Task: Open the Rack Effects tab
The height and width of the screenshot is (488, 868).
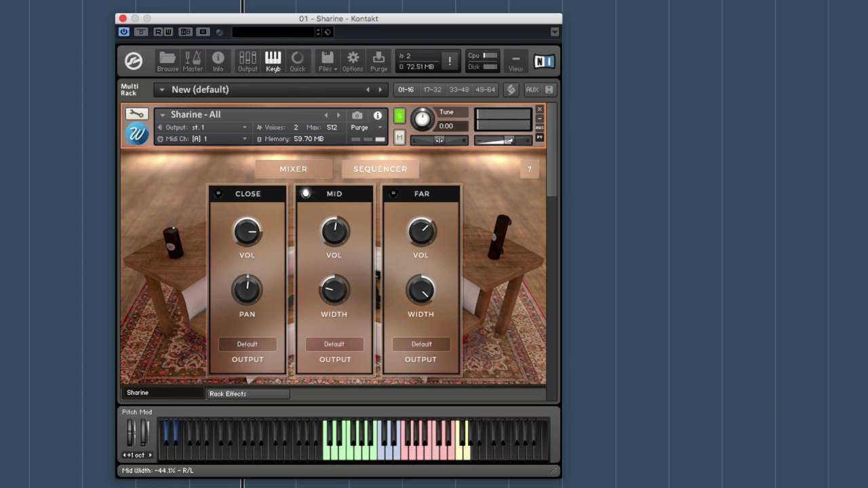Action: 248,394
